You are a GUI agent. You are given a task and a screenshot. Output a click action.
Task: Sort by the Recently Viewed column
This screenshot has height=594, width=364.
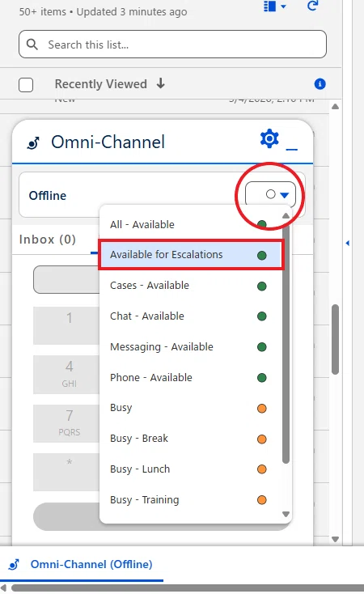point(101,83)
